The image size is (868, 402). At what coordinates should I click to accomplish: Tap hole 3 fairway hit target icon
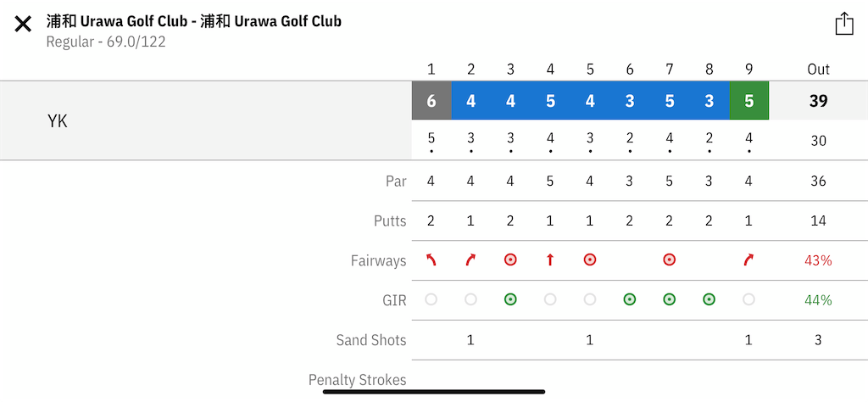(510, 260)
